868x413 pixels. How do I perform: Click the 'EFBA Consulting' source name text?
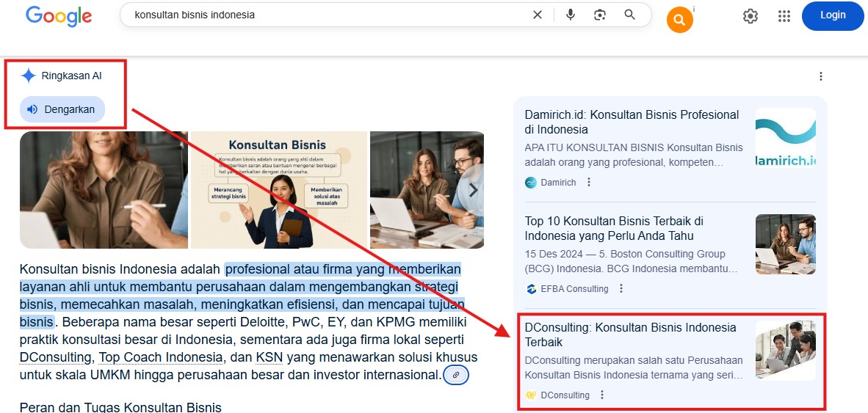click(x=574, y=288)
